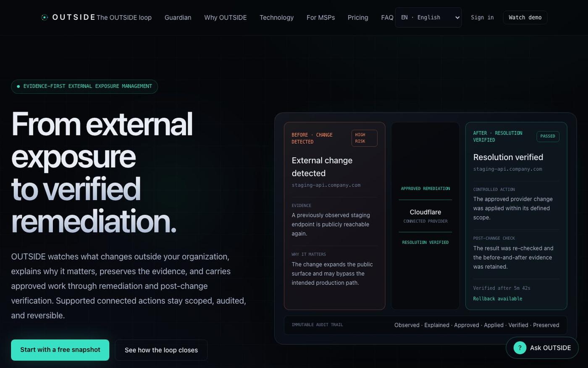Click the HIGH RISK badge
Image resolution: width=588 pixels, height=368 pixels.
(x=364, y=138)
